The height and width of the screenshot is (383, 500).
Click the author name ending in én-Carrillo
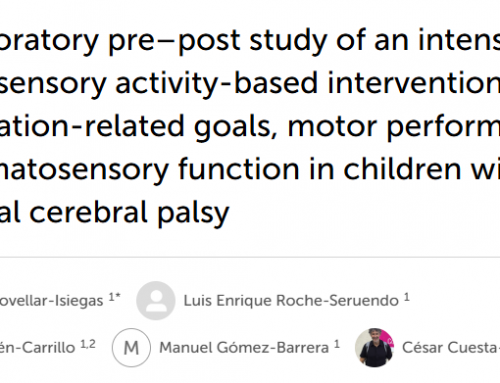coord(37,348)
